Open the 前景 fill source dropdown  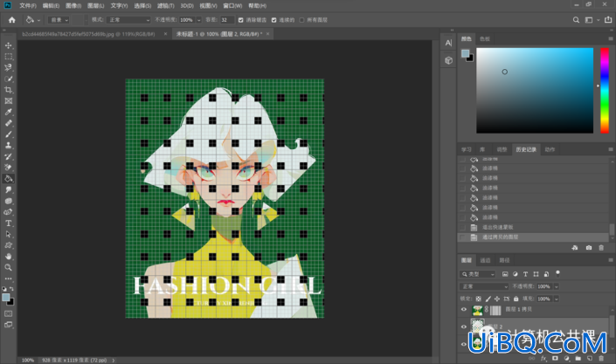pyautogui.click(x=59, y=19)
